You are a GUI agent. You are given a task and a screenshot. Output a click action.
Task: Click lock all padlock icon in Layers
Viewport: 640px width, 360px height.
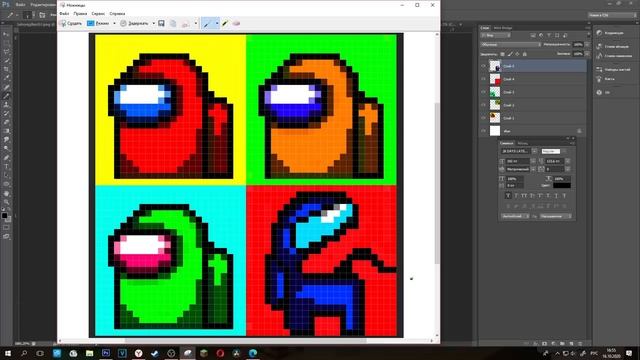click(525, 54)
